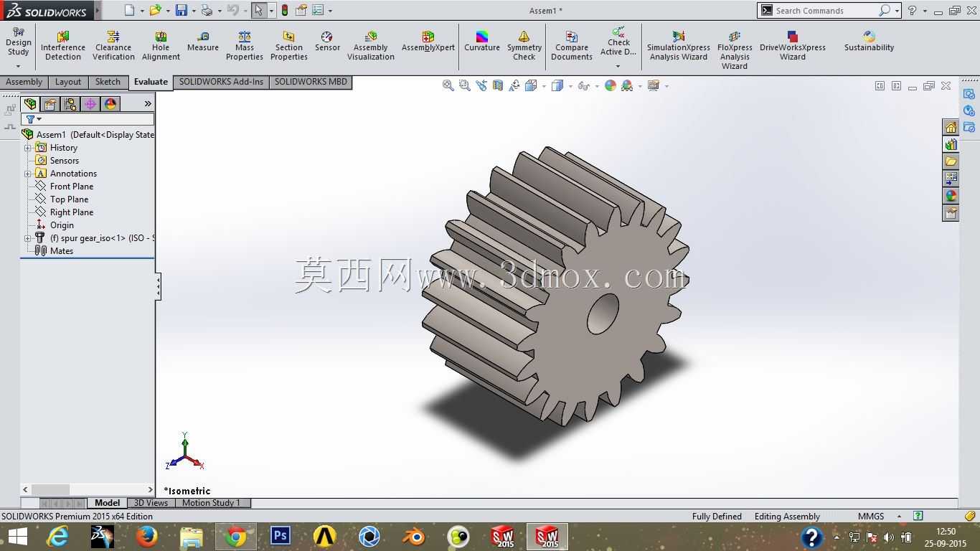Screen dimensions: 980x551
Task: Open the New document dropdown arrow
Action: [x=142, y=11]
